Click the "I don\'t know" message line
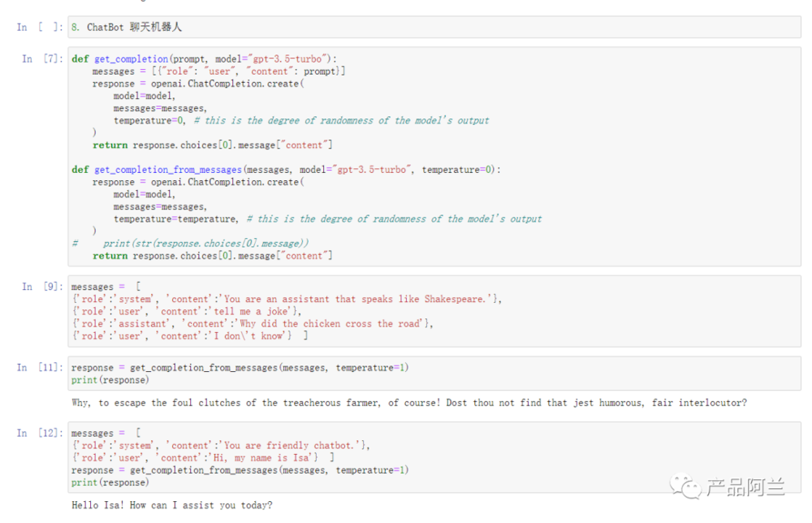Viewport: 812px width, 523px height. tap(190, 336)
